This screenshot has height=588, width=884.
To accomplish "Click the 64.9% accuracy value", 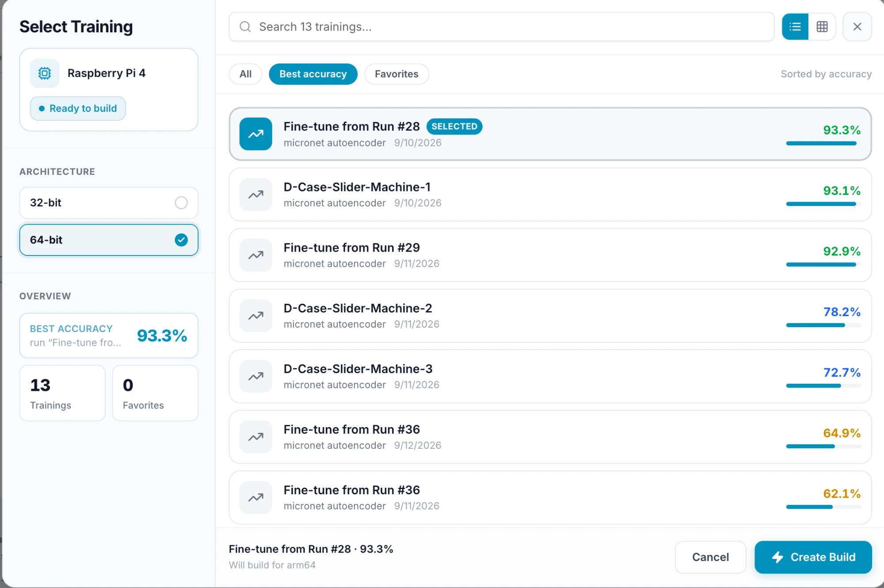I will [842, 433].
